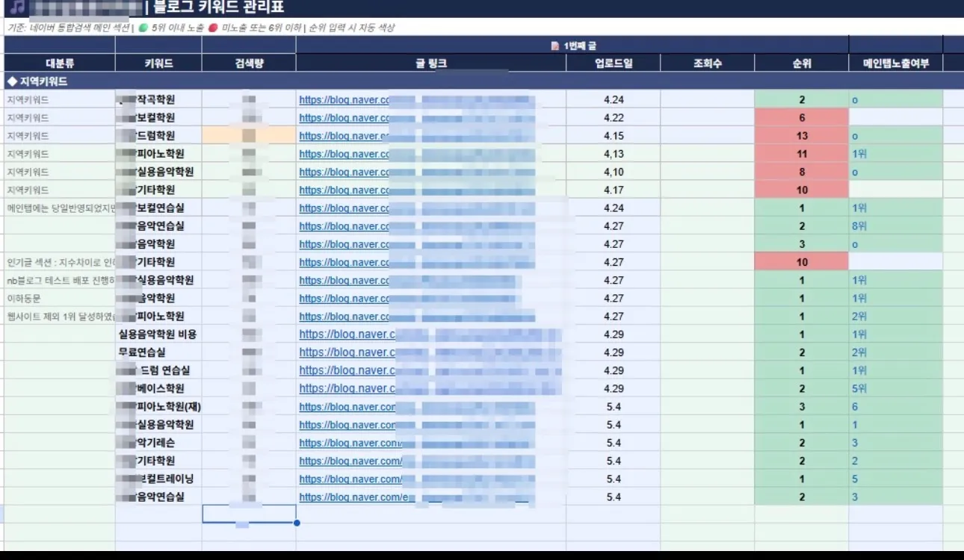Select the 조회수 column header
This screenshot has height=560, width=964.
(708, 63)
